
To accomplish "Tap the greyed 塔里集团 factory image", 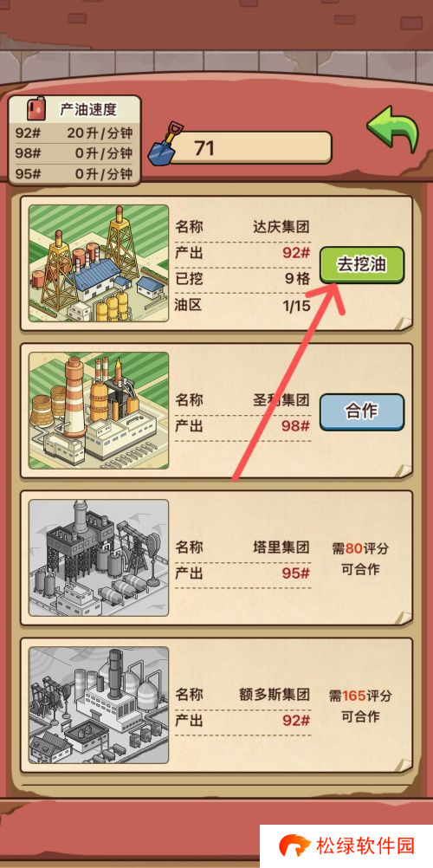I will (x=99, y=558).
